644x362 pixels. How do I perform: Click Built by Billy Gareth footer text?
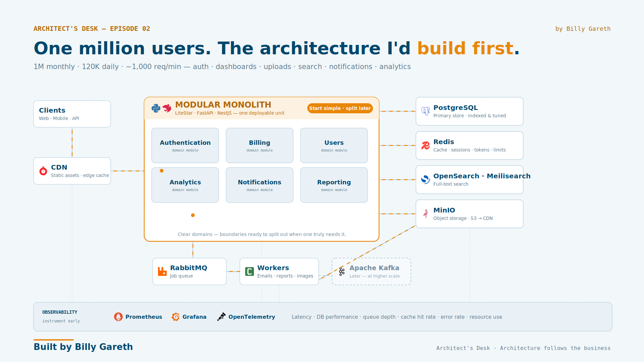click(83, 347)
